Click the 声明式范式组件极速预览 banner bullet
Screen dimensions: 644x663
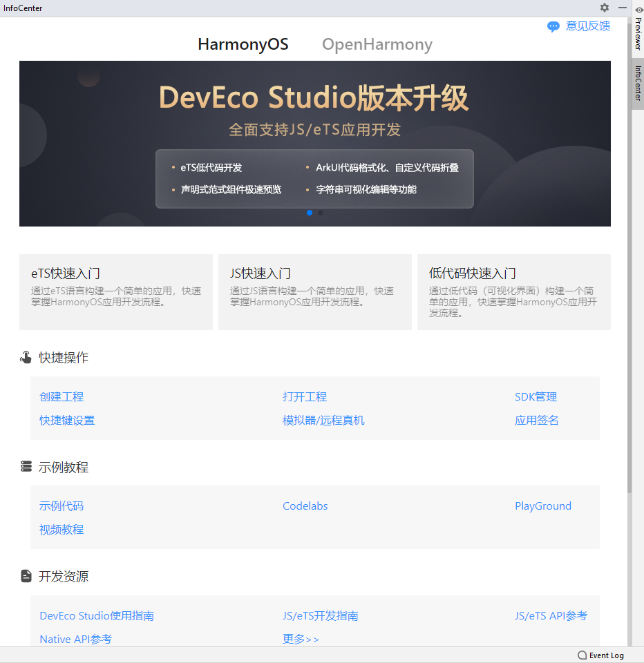click(231, 189)
